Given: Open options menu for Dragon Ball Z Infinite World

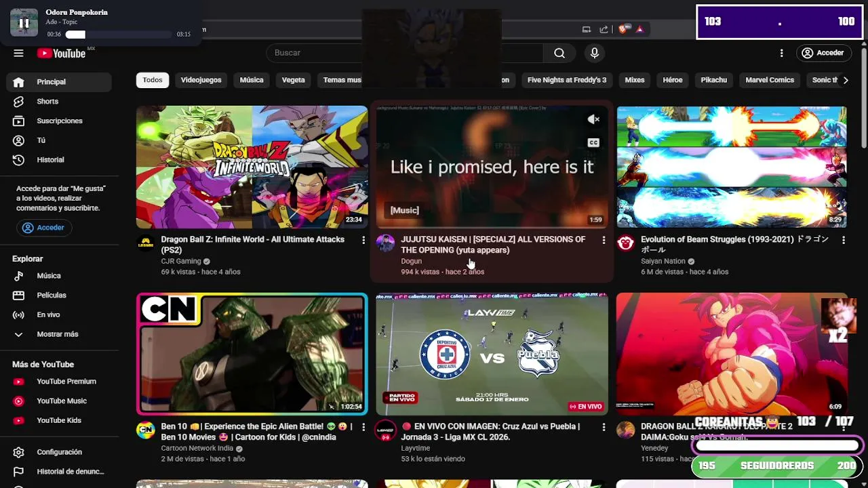Looking at the screenshot, I should pyautogui.click(x=363, y=240).
